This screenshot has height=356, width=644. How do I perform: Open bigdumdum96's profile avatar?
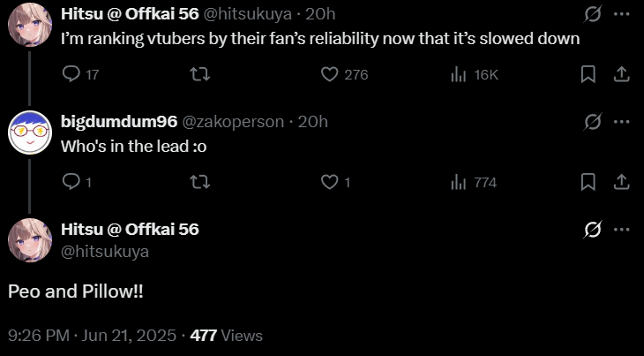[x=29, y=133]
